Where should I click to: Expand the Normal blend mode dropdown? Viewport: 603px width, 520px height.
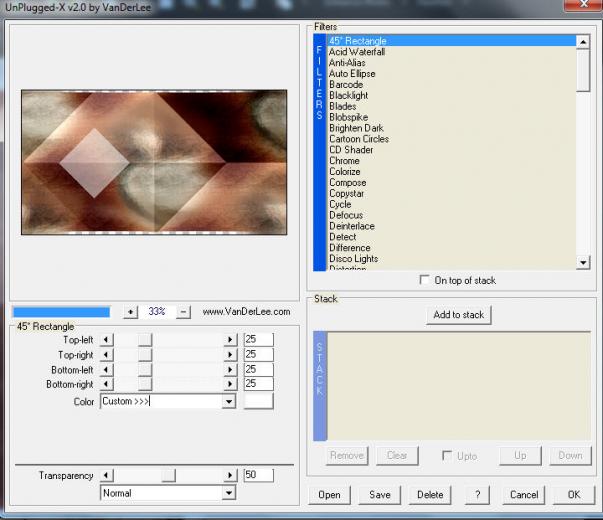tap(229, 493)
